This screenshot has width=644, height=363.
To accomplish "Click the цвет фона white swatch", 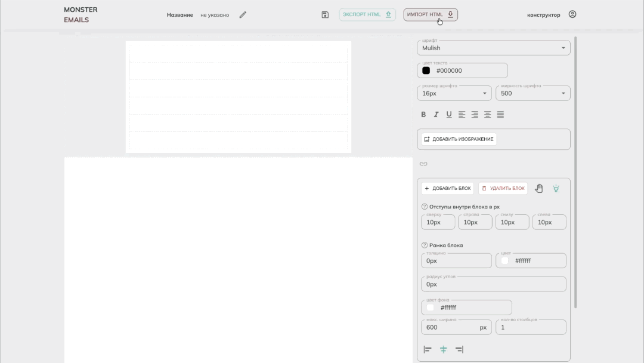I will [430, 307].
